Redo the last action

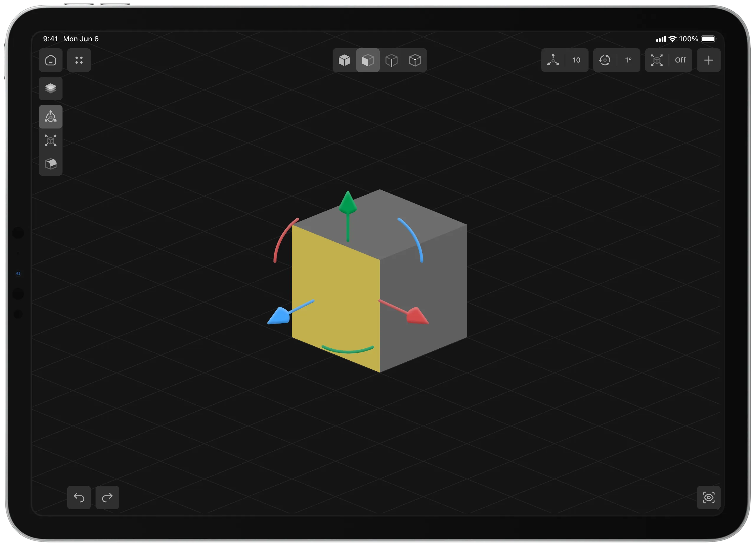point(107,498)
